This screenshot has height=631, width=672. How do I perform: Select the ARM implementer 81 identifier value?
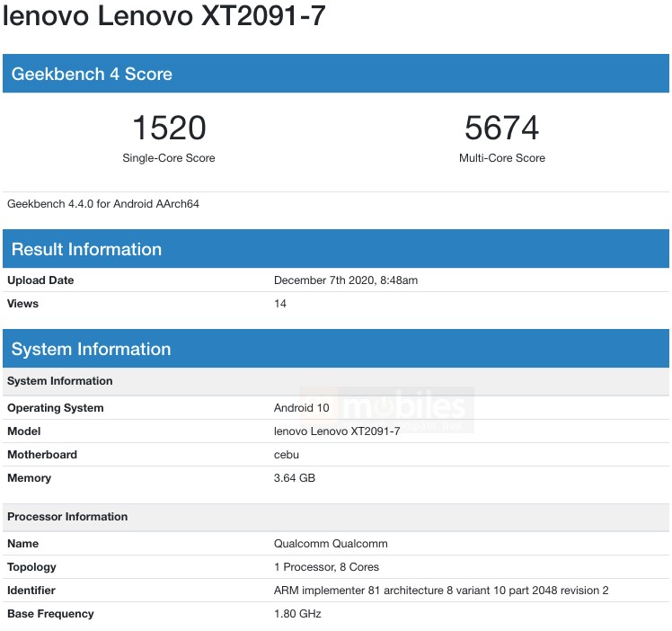tap(441, 591)
